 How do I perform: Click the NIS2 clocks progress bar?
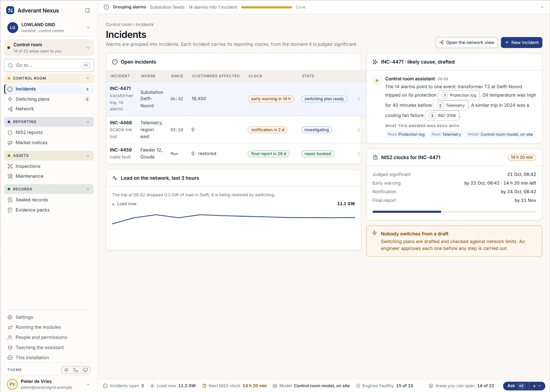[x=454, y=212]
